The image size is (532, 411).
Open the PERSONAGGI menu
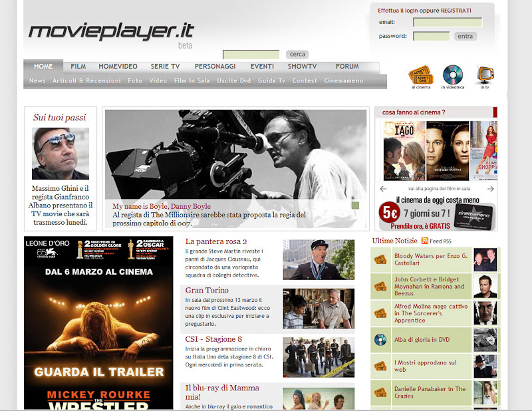[x=215, y=67]
